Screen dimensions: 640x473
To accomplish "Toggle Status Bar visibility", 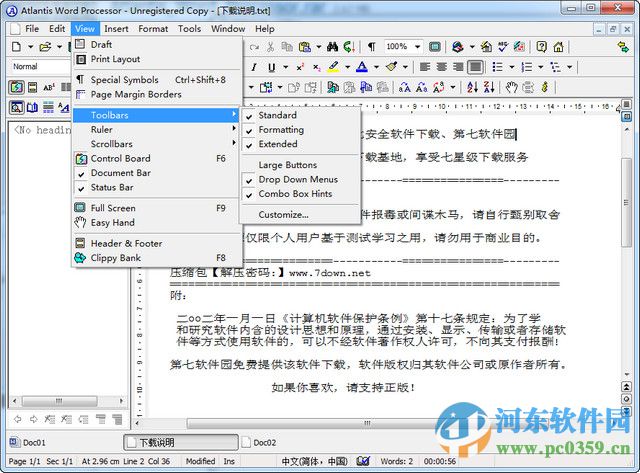I will click(156, 188).
